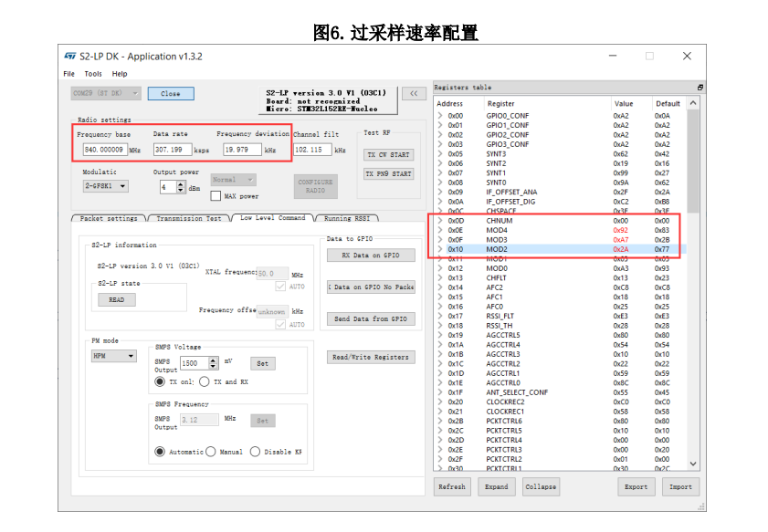This screenshot has height=532, width=768.
Task: Click the Data rate input field
Action: (173, 150)
